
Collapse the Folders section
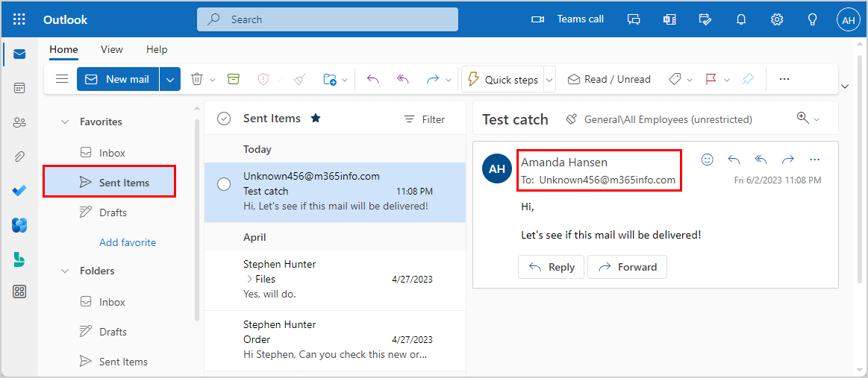point(66,271)
